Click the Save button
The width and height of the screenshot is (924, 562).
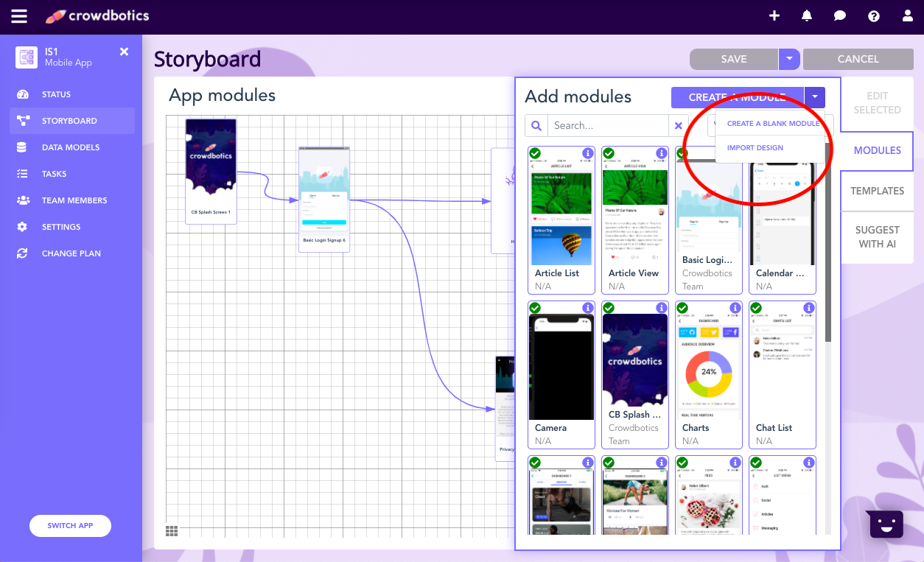[x=734, y=59]
